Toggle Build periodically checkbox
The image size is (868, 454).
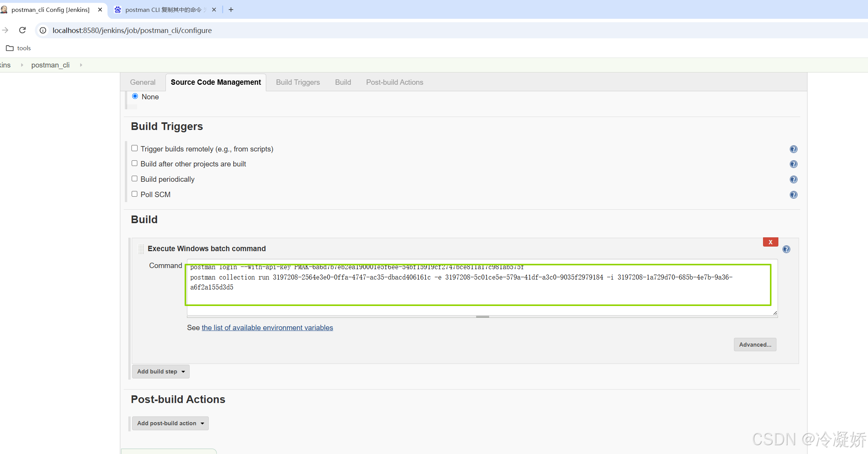[x=134, y=179]
